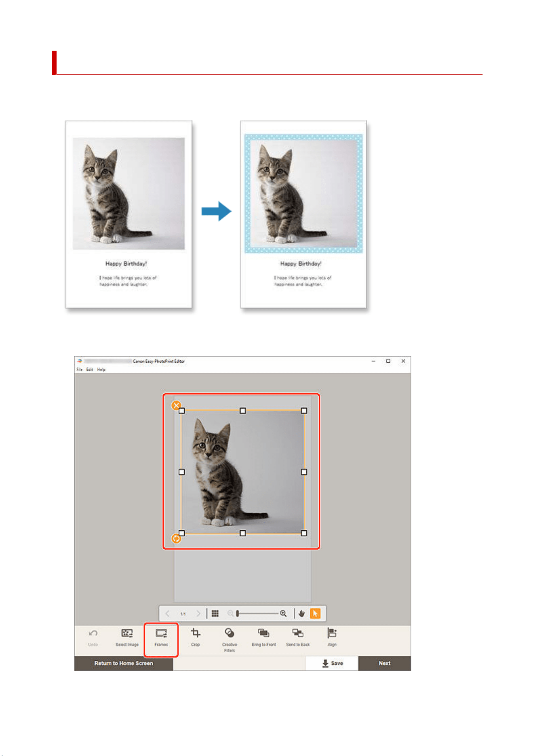535x756 pixels.
Task: Show the thumbnail list grid view
Action: click(x=215, y=613)
